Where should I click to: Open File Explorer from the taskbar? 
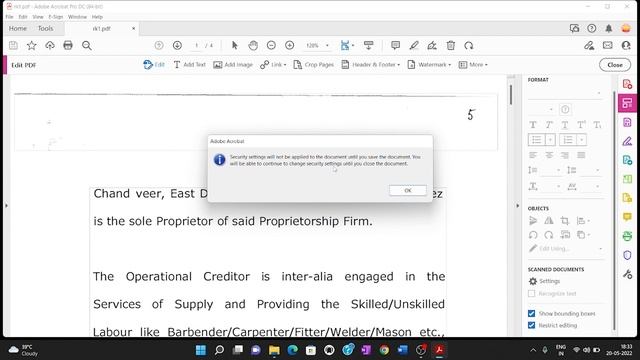click(x=274, y=350)
